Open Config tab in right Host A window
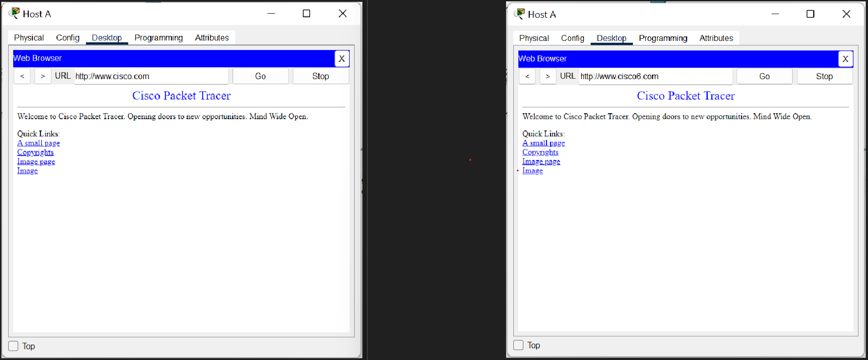Image resolution: width=868 pixels, height=360 pixels. (x=572, y=38)
